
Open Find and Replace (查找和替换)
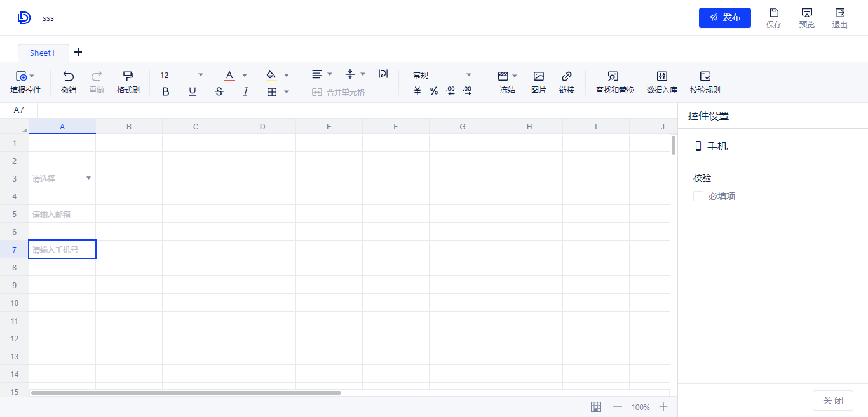tap(614, 76)
